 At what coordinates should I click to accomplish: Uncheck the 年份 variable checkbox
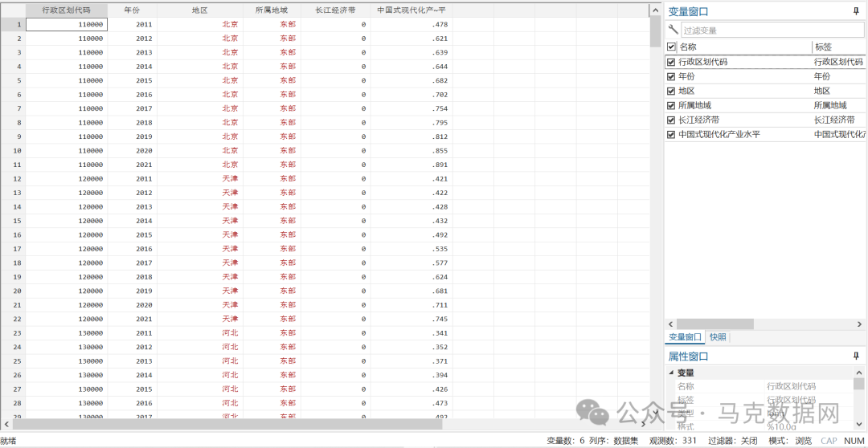pos(671,77)
